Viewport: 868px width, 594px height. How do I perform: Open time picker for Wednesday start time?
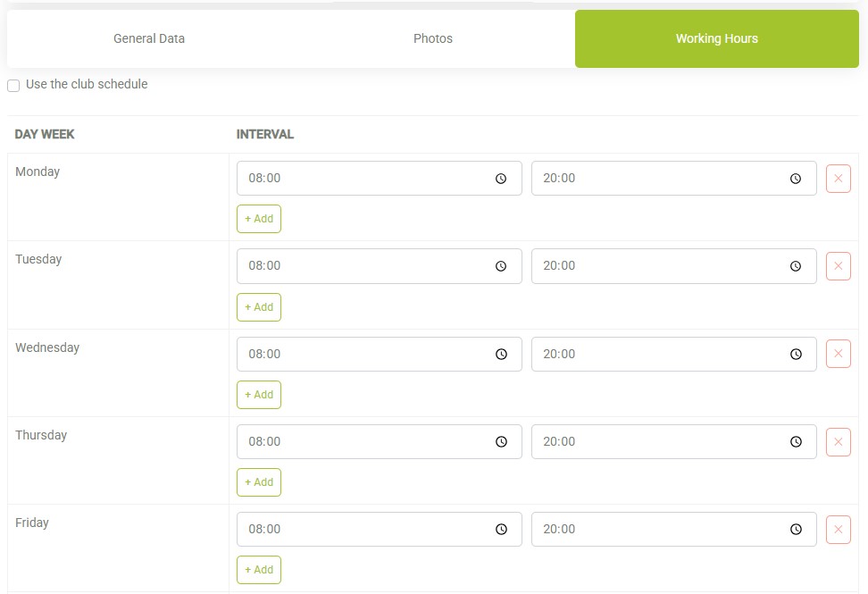501,355
